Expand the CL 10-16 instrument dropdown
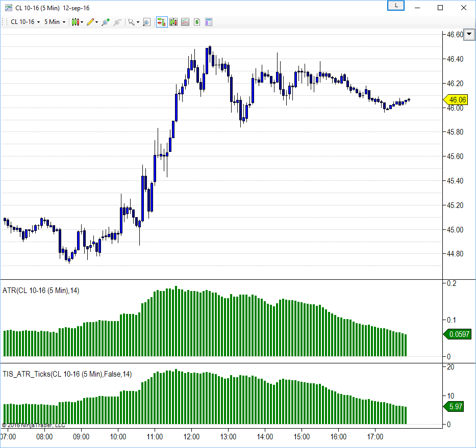Screen dimensions: 476x448 [x=26, y=22]
